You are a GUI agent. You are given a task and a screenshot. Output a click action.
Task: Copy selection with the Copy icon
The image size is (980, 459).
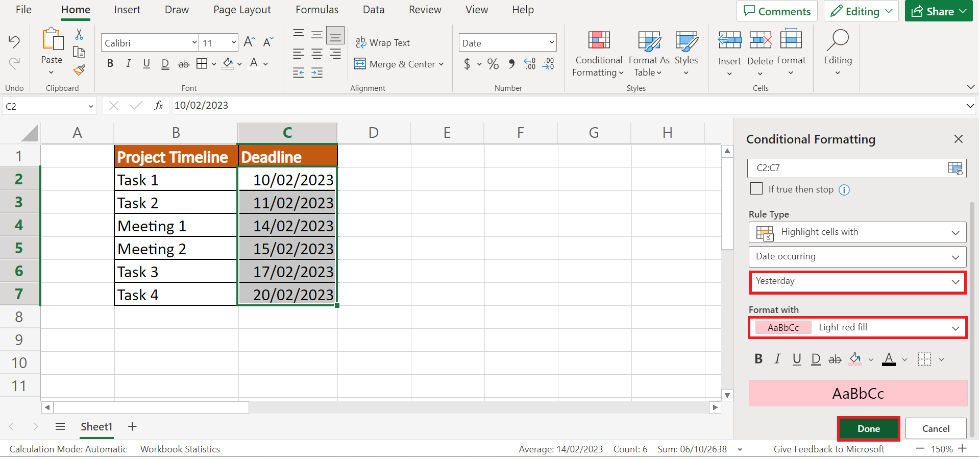(x=79, y=52)
